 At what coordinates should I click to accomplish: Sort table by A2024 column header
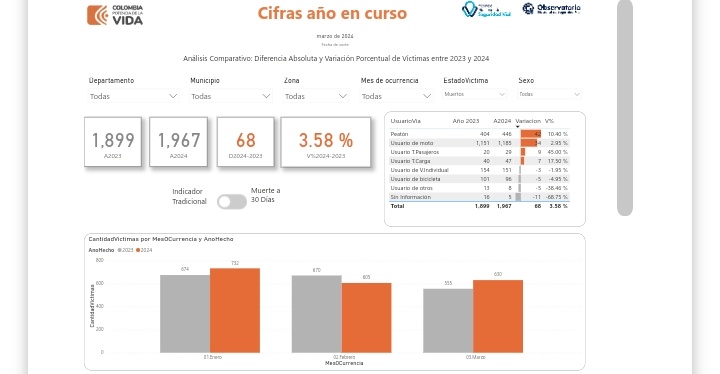(502, 121)
